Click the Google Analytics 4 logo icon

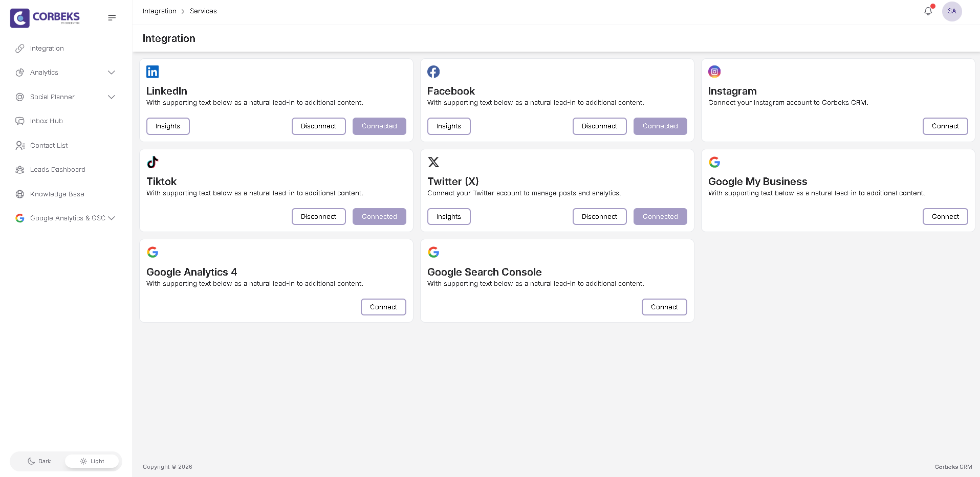coord(153,252)
